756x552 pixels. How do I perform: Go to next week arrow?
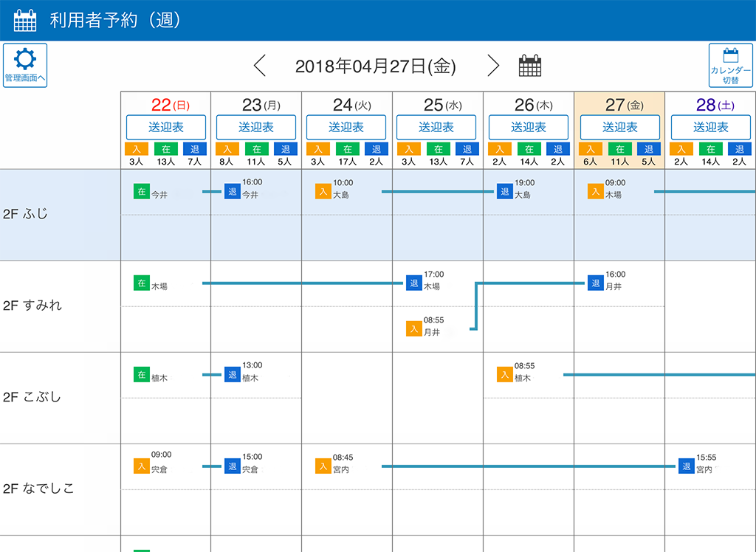493,66
